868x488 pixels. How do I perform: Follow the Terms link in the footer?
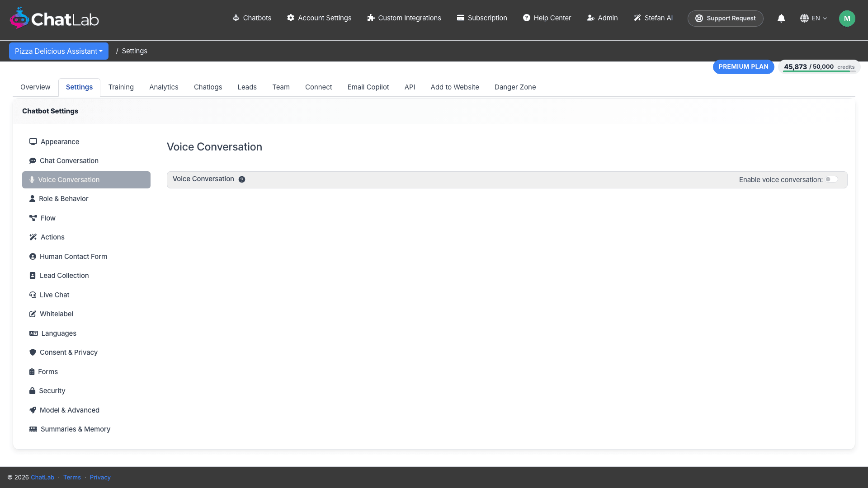[x=72, y=478]
